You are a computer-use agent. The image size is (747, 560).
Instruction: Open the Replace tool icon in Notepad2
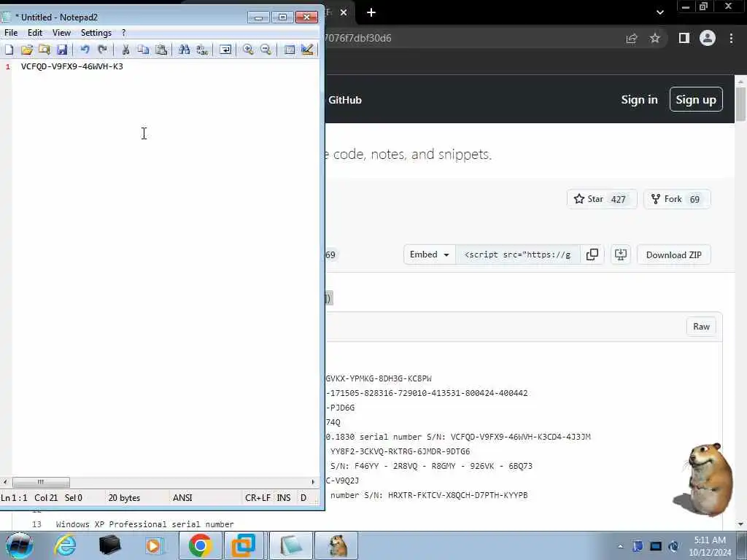pyautogui.click(x=202, y=50)
